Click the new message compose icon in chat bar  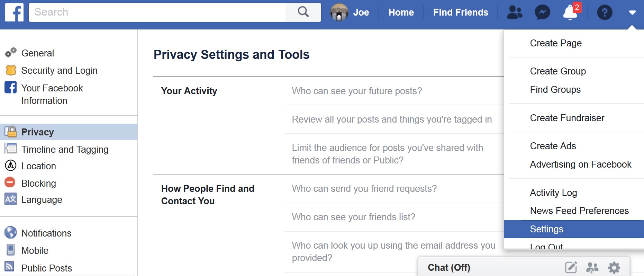pos(571,267)
